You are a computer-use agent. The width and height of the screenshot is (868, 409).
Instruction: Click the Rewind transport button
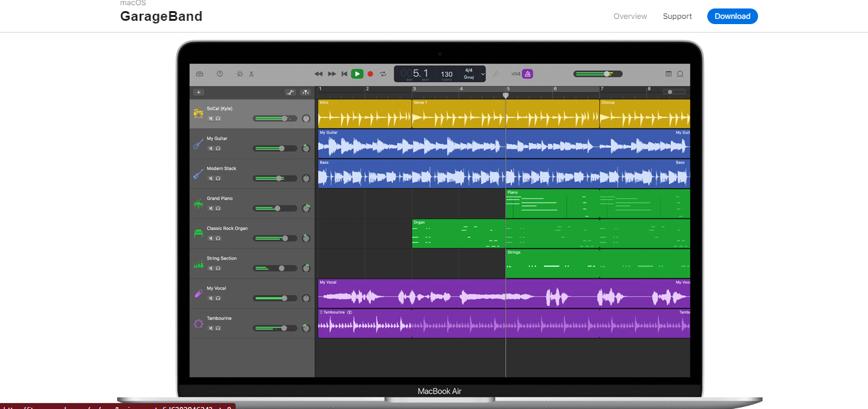319,74
